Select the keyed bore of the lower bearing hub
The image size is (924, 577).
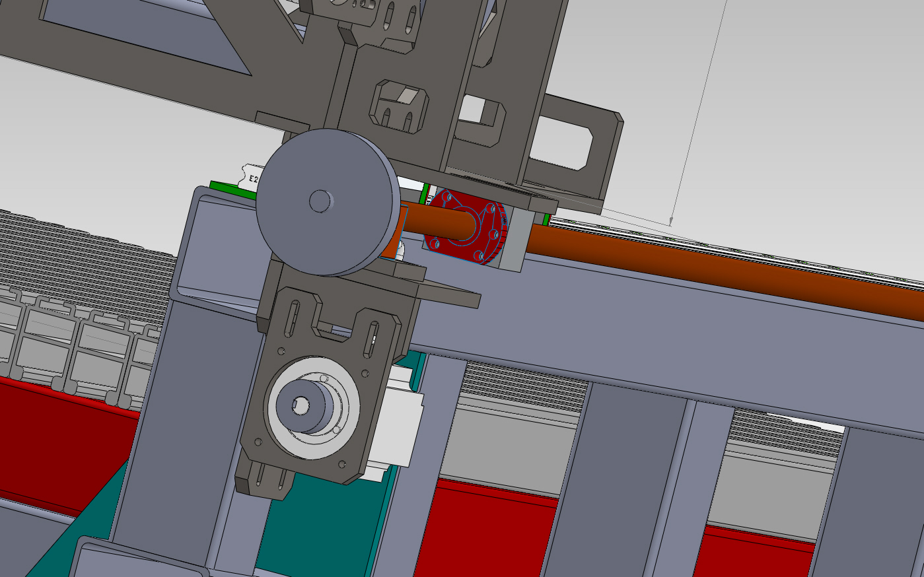point(301,406)
